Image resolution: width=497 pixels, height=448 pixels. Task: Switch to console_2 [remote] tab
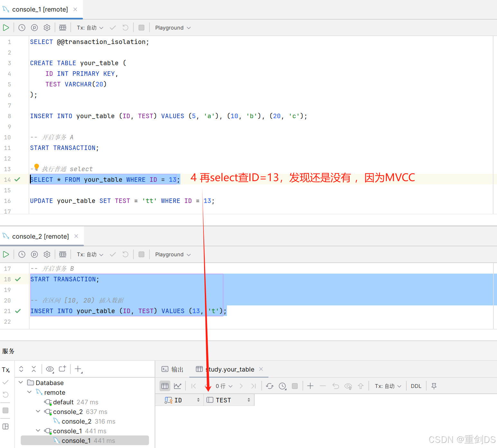[x=41, y=236]
